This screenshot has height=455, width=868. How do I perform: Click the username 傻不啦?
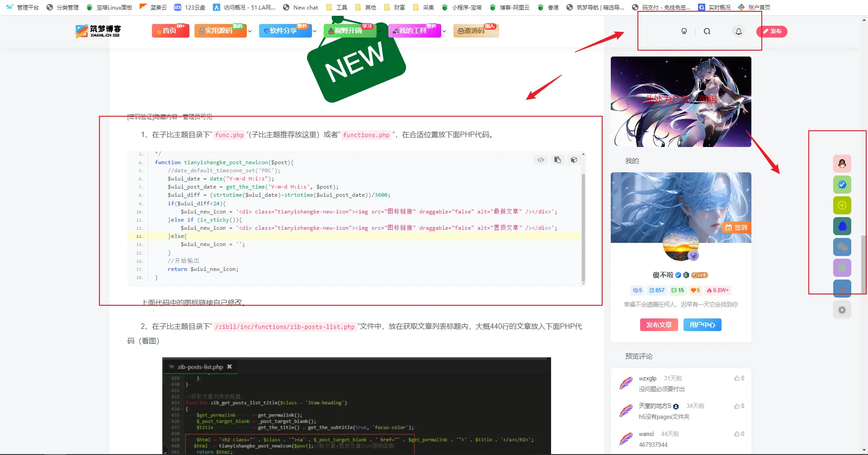click(663, 275)
